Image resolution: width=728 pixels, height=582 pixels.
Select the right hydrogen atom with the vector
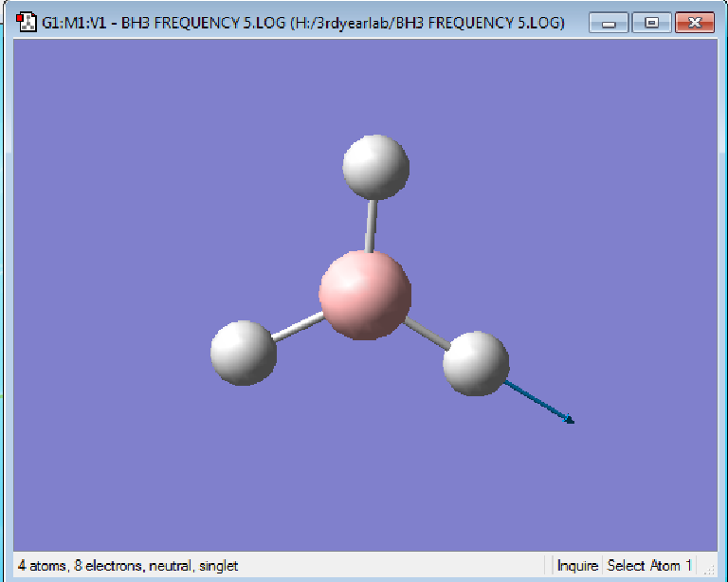click(x=476, y=364)
